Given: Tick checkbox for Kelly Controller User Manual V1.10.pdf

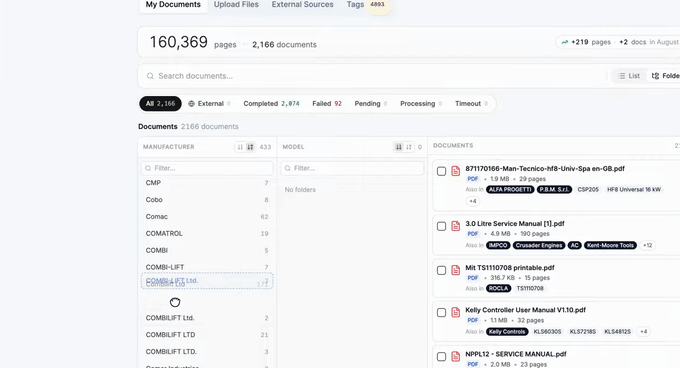Looking at the screenshot, I should point(441,313).
